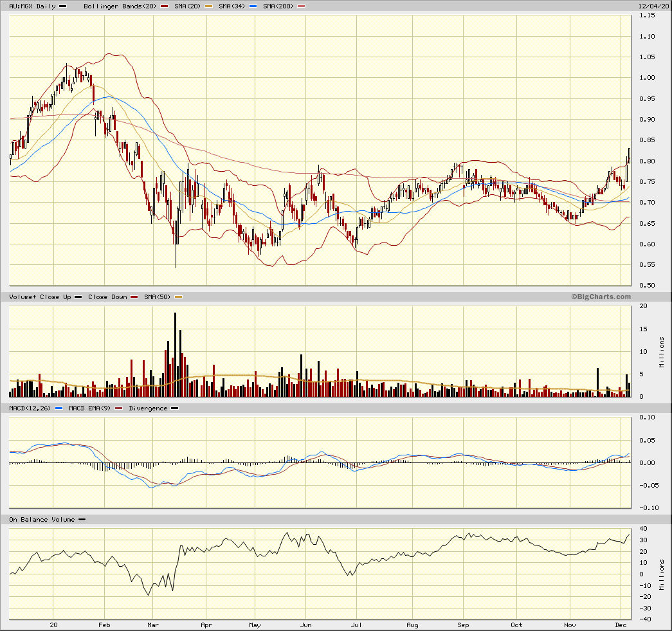The height and width of the screenshot is (631, 672).
Task: Click the 40 label on OBV axis
Action: (x=643, y=529)
